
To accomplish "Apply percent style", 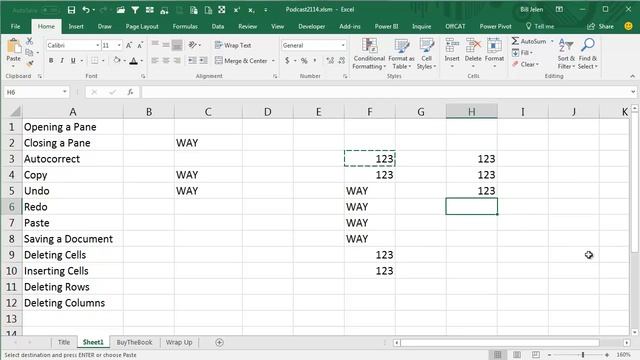I will point(304,61).
